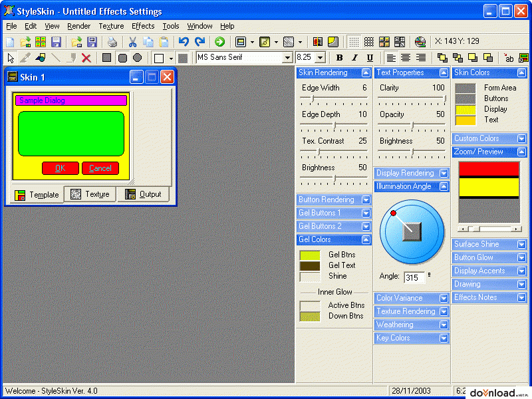Open the Window menu
This screenshot has width=532, height=399.
coord(199,26)
